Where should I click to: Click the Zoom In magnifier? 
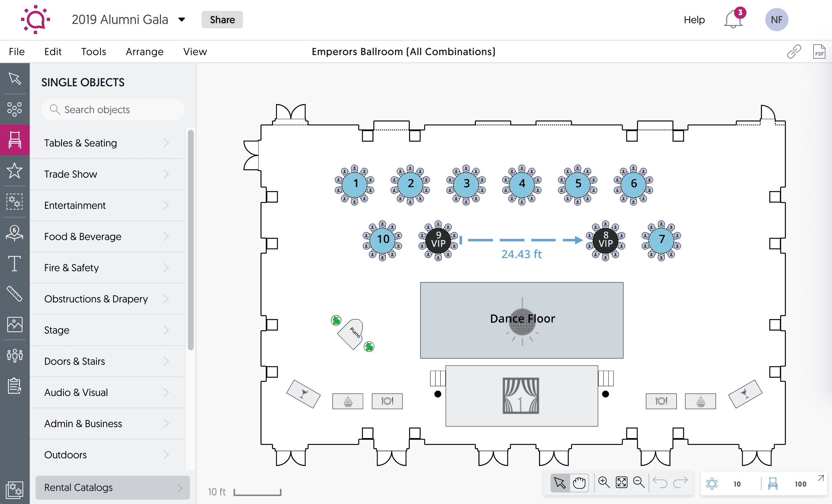click(604, 483)
